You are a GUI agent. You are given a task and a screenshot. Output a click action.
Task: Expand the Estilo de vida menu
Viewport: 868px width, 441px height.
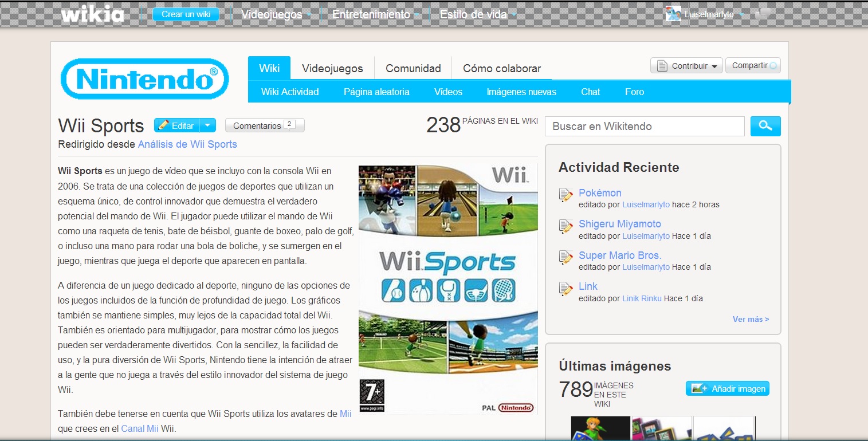478,14
